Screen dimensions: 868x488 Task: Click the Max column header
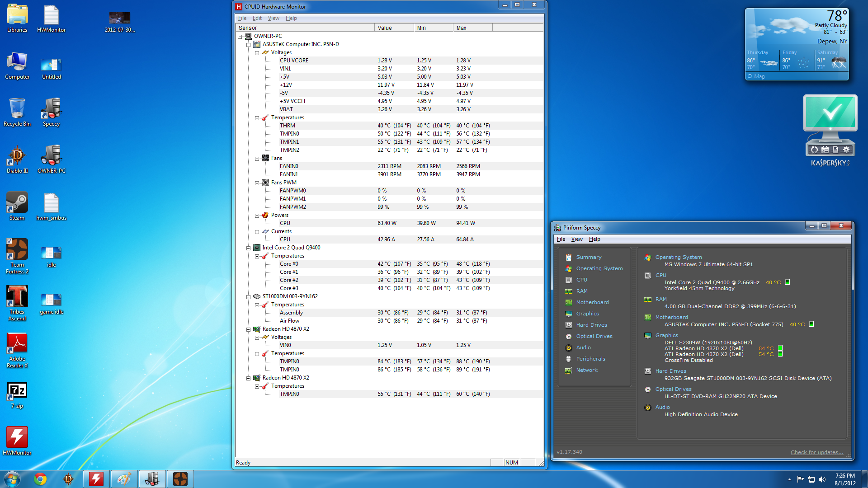pos(472,28)
